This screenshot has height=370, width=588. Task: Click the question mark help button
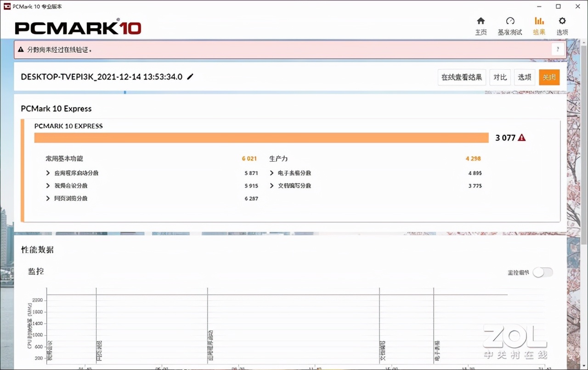pyautogui.click(x=558, y=50)
